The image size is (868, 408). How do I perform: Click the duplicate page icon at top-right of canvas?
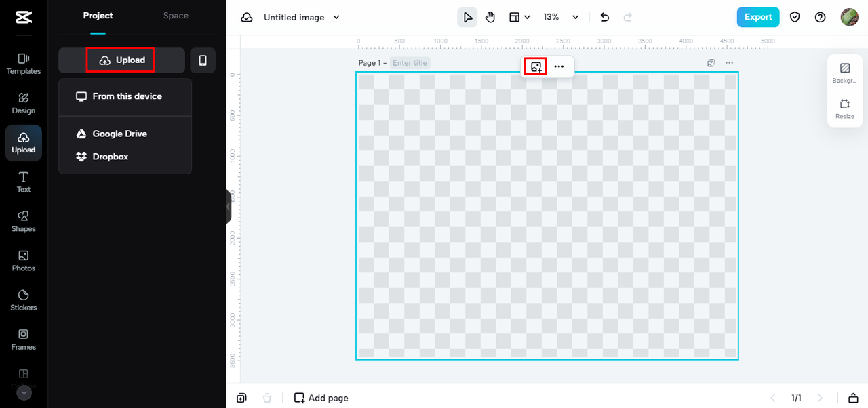pos(711,63)
